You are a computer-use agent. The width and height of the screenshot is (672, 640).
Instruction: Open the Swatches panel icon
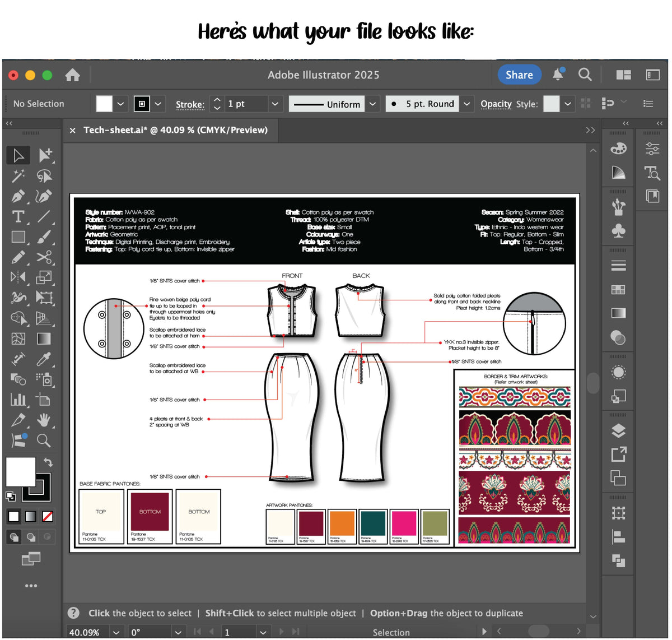(618, 289)
